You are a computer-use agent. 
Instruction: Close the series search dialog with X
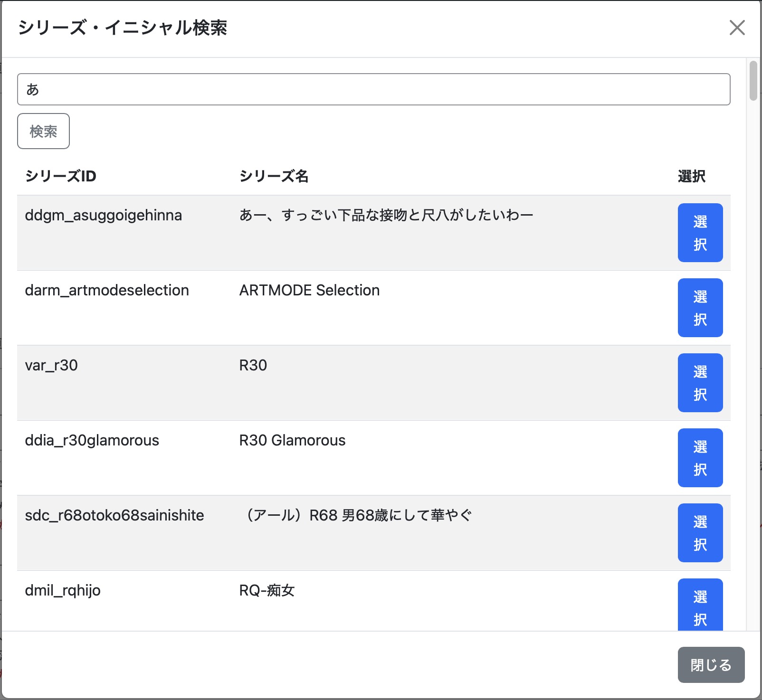pyautogui.click(x=737, y=28)
